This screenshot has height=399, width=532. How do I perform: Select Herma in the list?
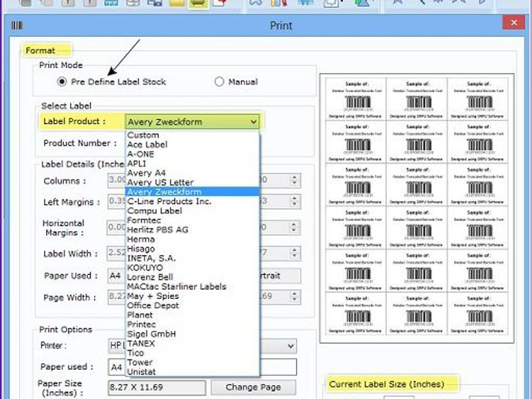193,240
